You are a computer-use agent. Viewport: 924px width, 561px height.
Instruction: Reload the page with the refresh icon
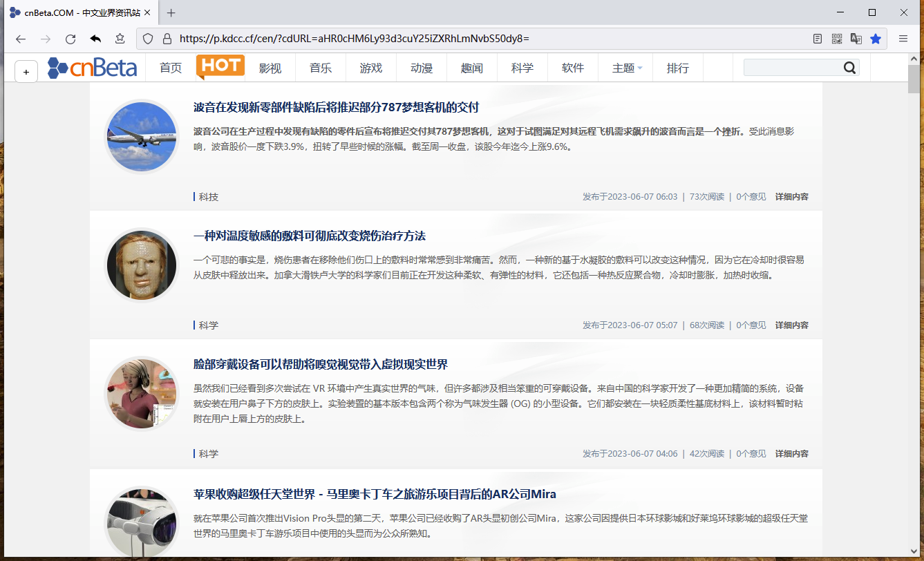pyautogui.click(x=70, y=39)
